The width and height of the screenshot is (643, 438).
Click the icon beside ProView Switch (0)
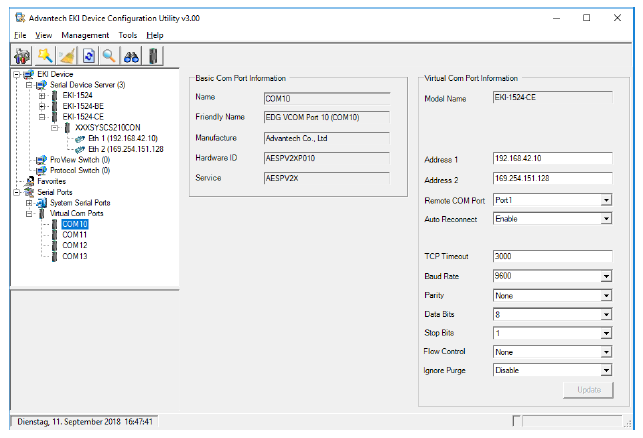point(41,160)
